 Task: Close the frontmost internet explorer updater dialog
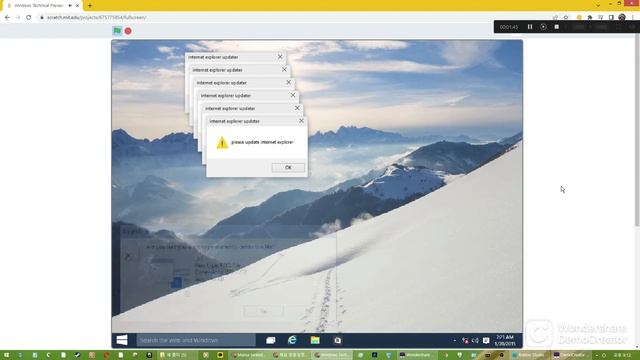(301, 121)
